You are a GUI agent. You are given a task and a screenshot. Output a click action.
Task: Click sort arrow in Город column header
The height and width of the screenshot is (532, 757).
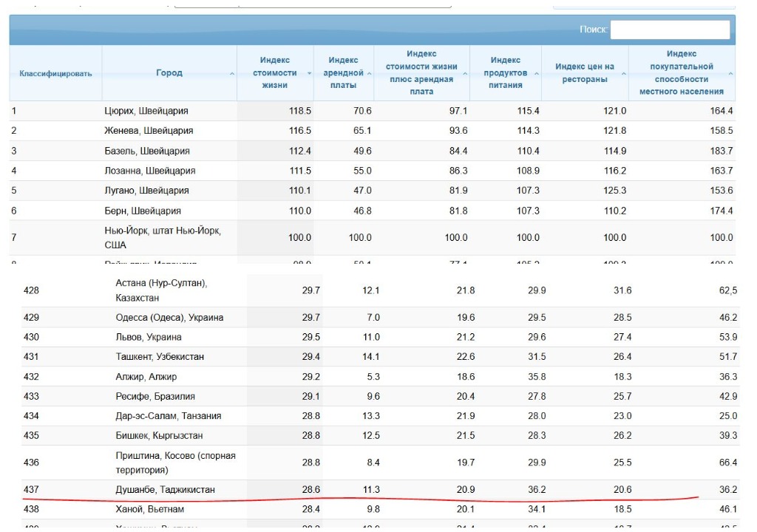(x=232, y=74)
